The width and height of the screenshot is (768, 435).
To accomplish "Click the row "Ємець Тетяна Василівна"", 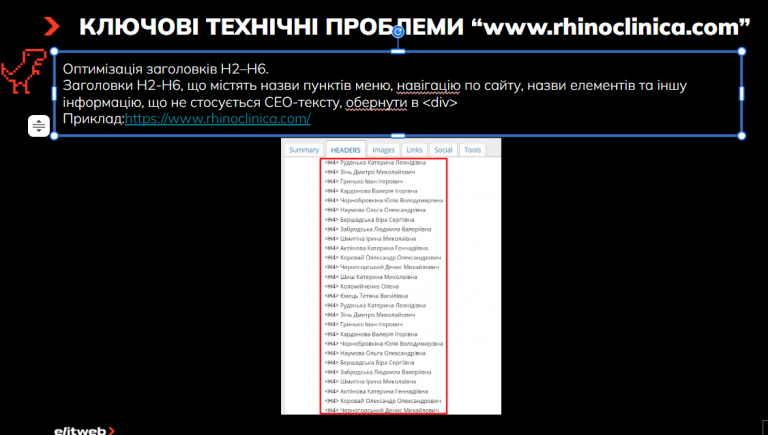I will click(366, 296).
